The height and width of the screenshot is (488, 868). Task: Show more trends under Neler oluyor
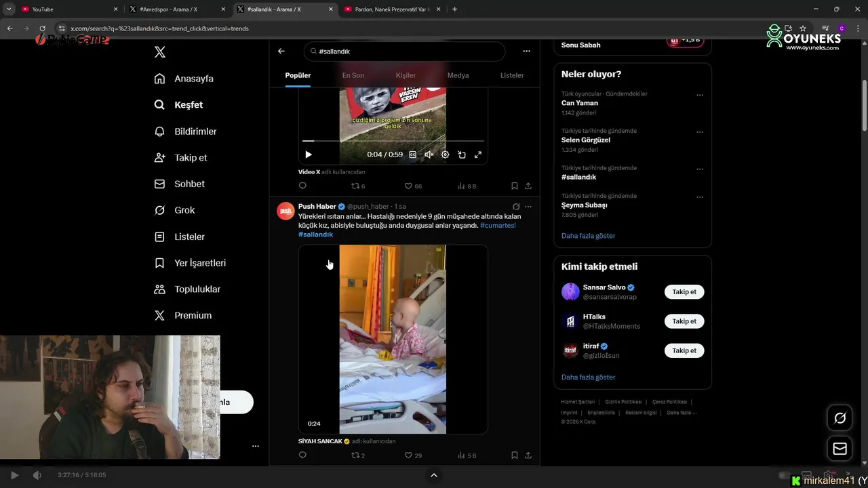point(588,236)
